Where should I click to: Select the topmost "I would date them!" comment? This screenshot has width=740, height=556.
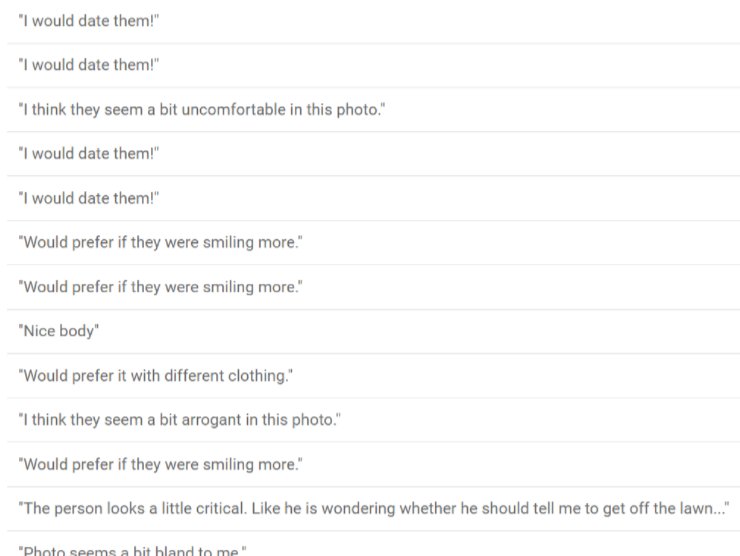[89, 21]
